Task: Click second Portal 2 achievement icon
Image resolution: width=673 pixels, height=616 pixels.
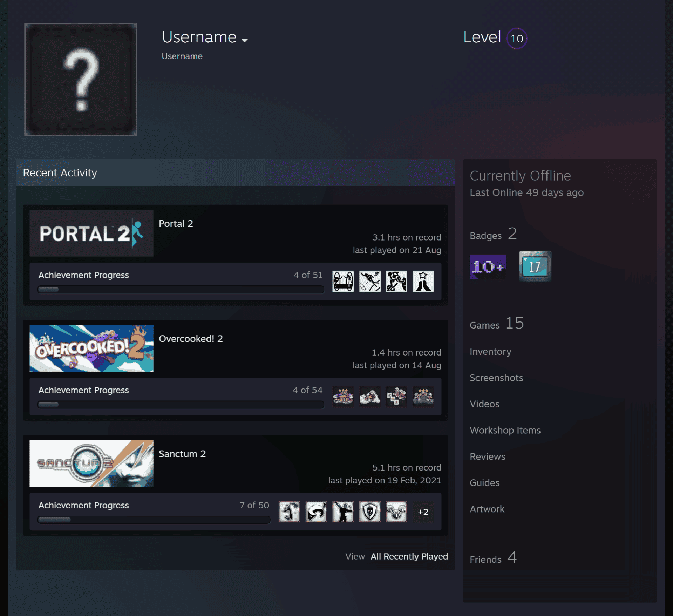Action: 370,281
